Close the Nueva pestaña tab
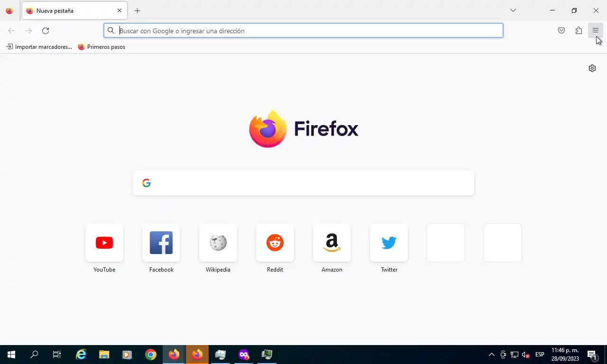This screenshot has width=607, height=364. click(120, 10)
